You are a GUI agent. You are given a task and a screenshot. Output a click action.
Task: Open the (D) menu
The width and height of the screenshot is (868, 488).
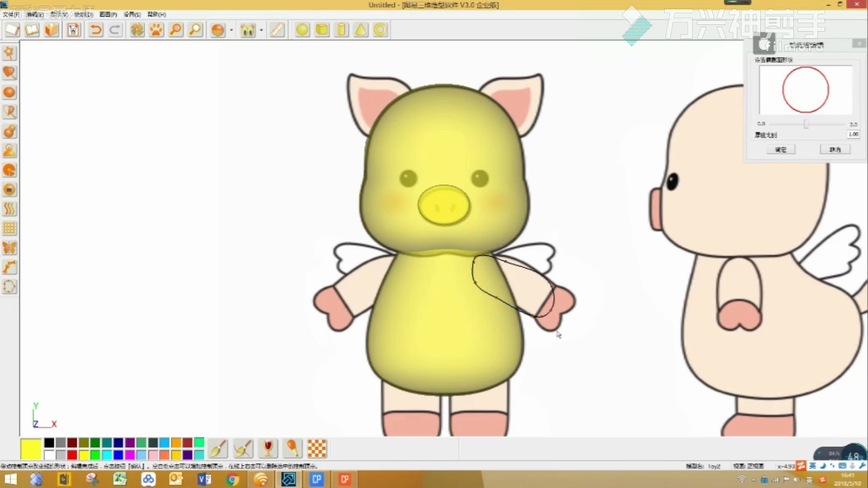coord(84,14)
